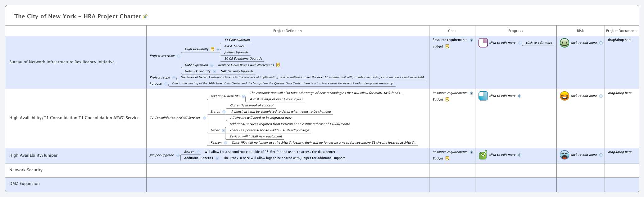Collapse the Status branch
Screen dimensions: 644x197
point(224,112)
